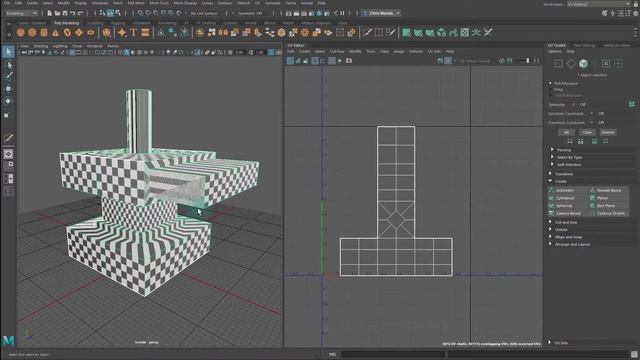Open the Modify menu in the UV Editor
Screen dimensions: 640x360
(355, 51)
